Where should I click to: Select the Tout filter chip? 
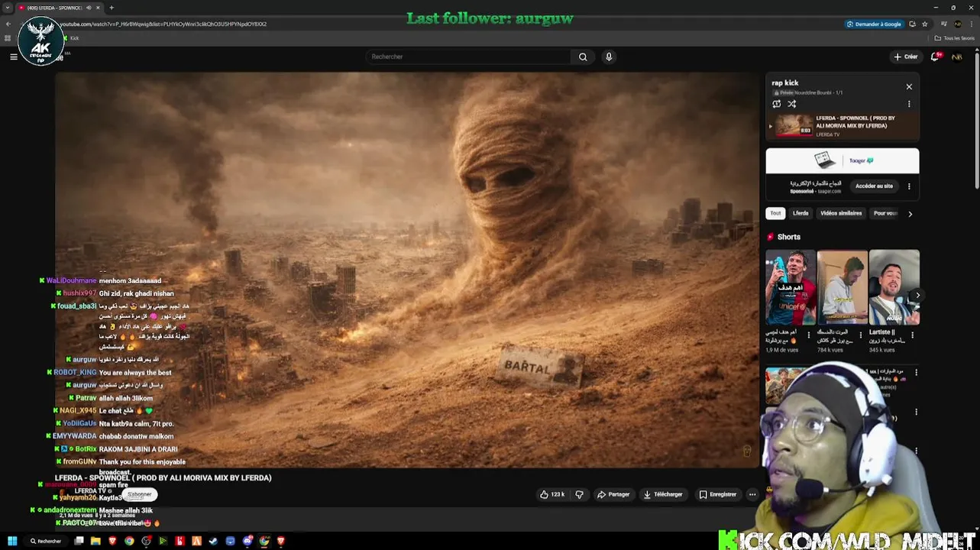(x=775, y=213)
